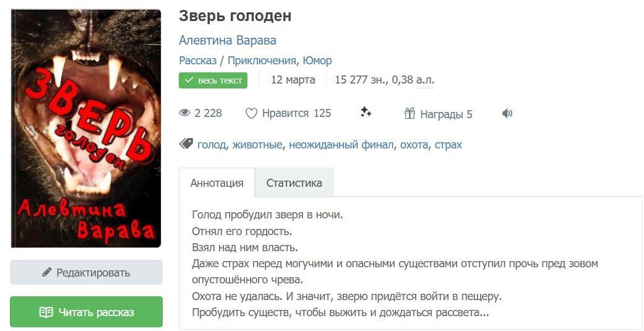Click the book cover thumbnail
The image size is (644, 331).
86,128
